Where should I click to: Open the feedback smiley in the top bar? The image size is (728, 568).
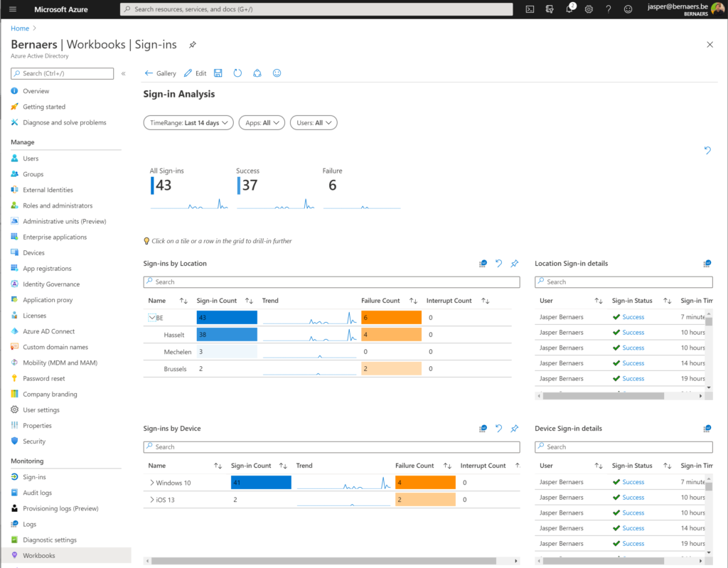tap(628, 9)
